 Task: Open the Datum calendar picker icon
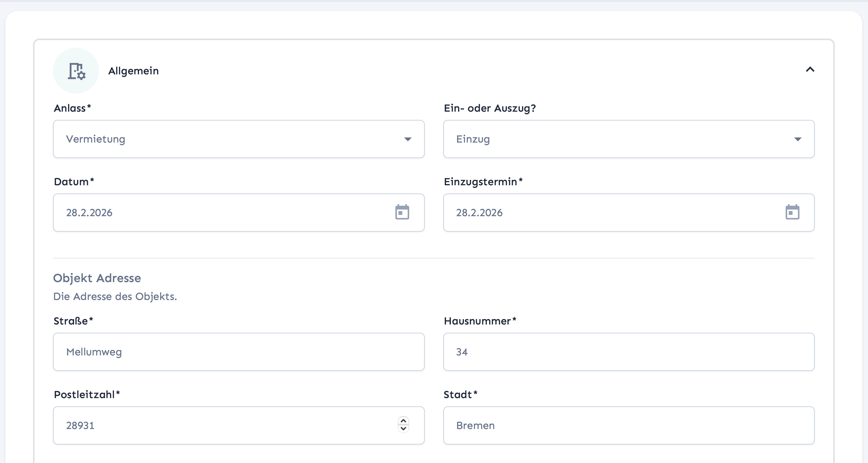(402, 212)
